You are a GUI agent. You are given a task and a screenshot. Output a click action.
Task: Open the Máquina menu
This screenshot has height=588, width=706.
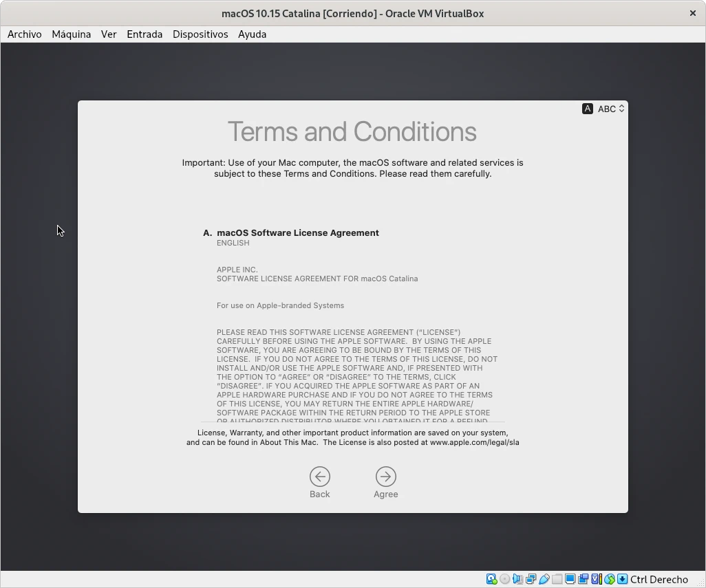tap(71, 34)
